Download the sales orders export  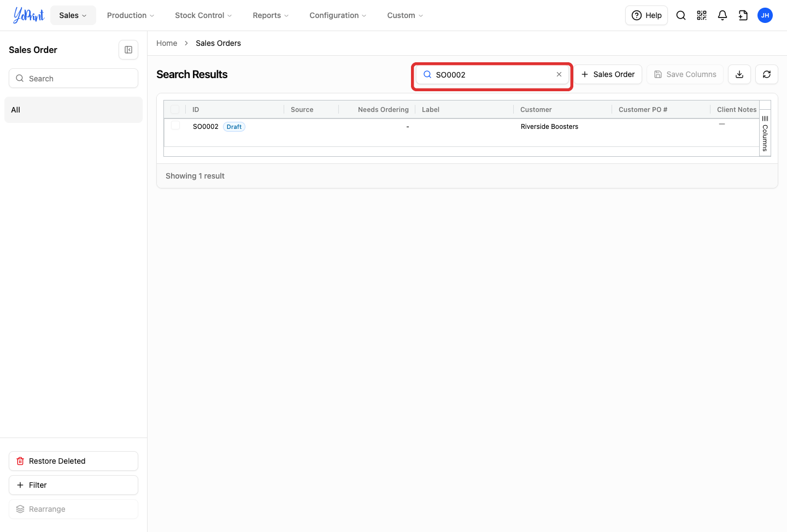coord(739,74)
